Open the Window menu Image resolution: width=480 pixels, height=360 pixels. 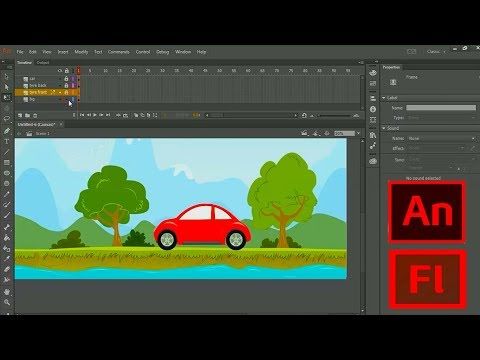pos(183,52)
